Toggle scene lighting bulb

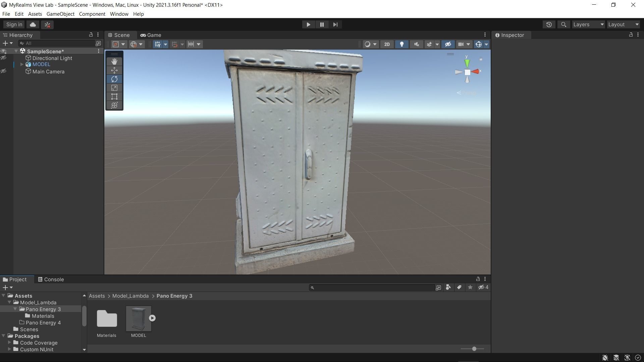[401, 44]
